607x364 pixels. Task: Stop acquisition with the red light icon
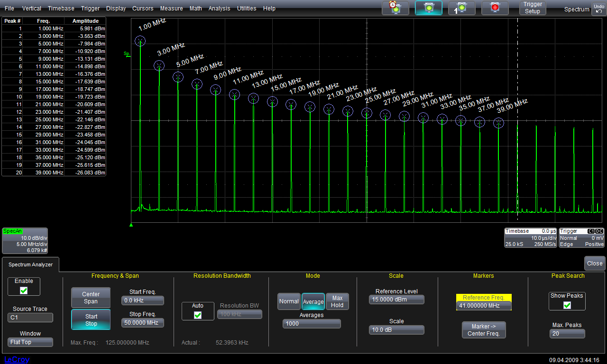[495, 8]
